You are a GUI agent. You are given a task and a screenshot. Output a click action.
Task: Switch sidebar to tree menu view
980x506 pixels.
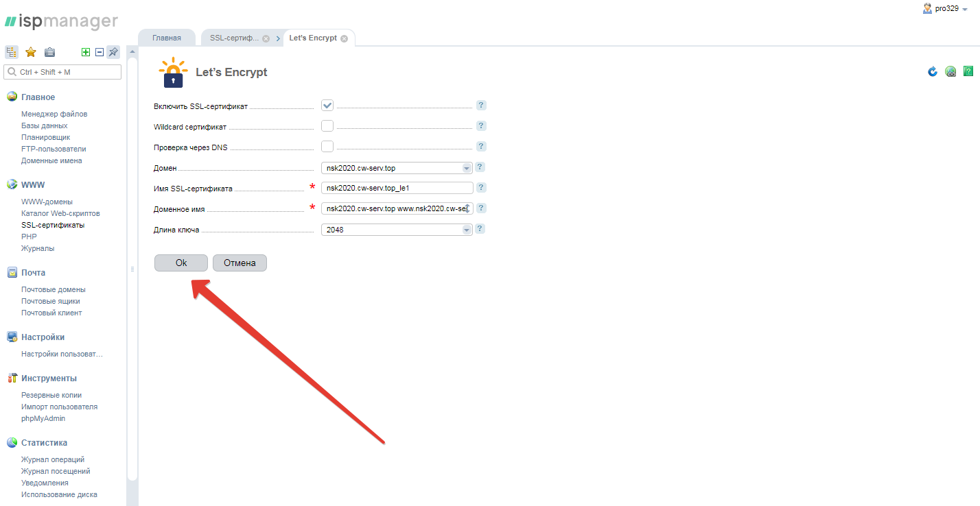12,52
